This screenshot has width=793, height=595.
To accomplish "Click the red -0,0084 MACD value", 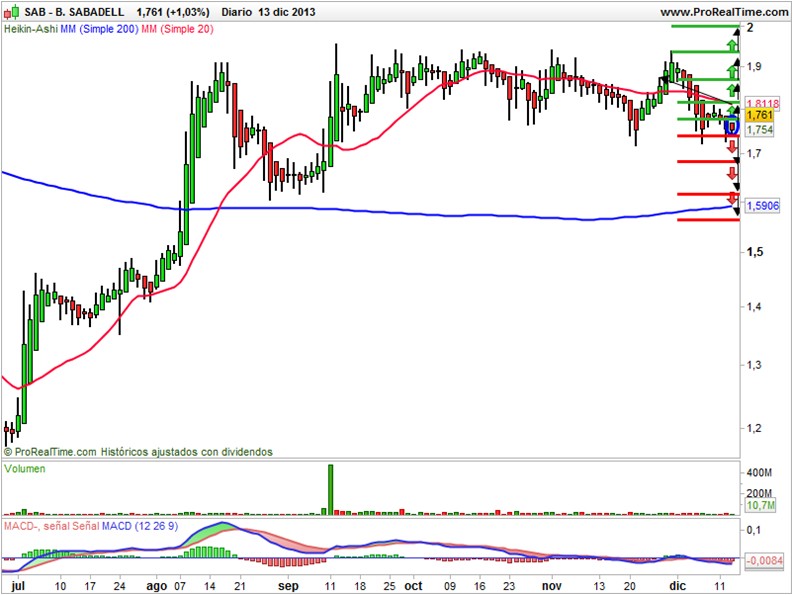I will pos(764,561).
